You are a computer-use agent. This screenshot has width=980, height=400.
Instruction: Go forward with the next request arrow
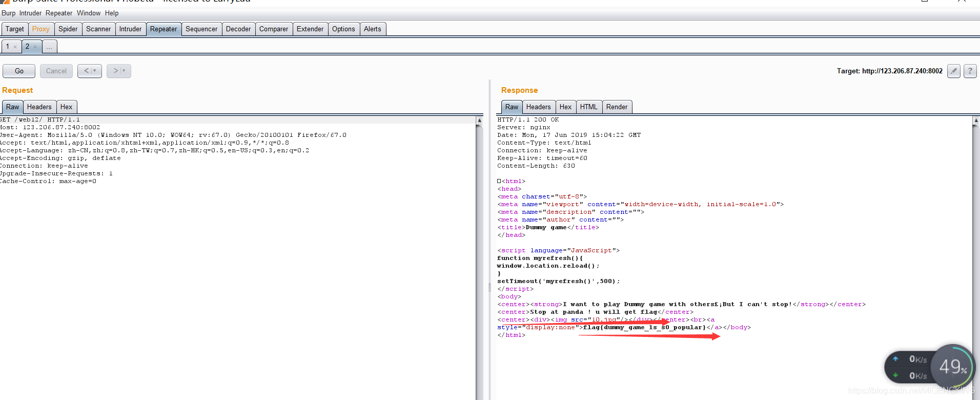coord(119,71)
